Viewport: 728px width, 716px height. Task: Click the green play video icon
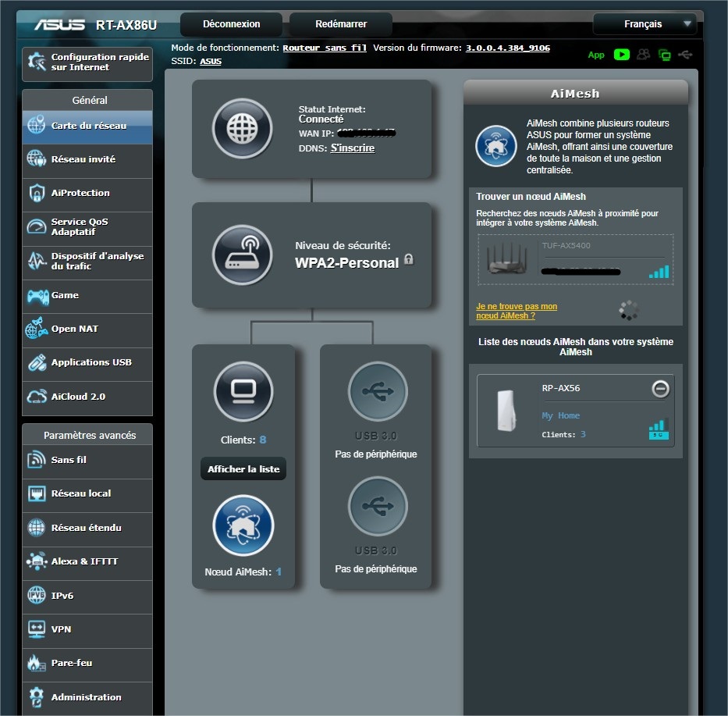click(x=621, y=55)
